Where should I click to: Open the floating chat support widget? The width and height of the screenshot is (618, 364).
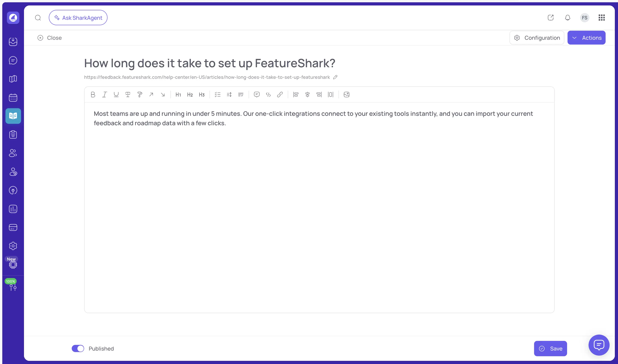pos(599,345)
